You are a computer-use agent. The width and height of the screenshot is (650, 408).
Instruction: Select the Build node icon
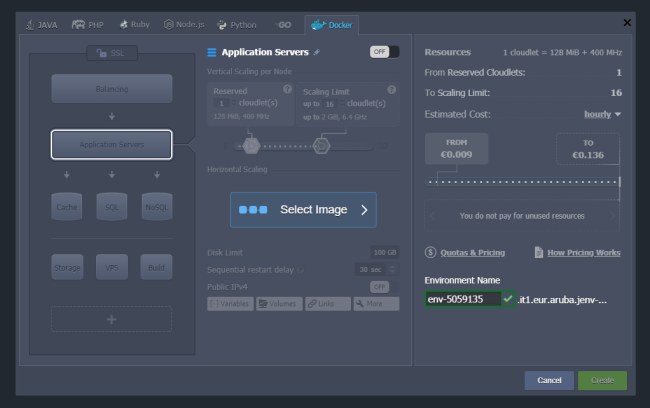pos(156,267)
